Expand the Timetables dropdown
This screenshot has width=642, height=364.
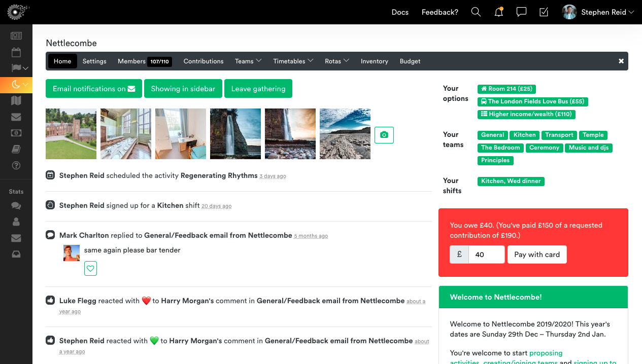click(x=293, y=61)
